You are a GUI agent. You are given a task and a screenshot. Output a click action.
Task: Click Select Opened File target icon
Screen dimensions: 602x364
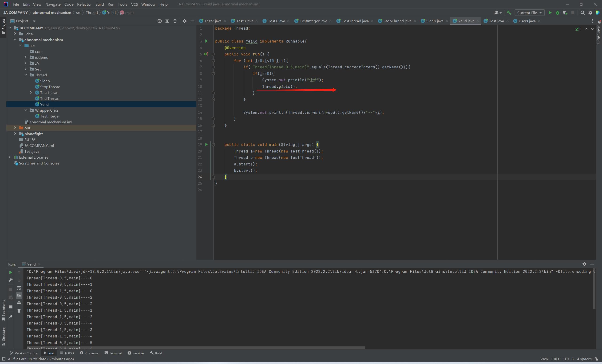coord(159,21)
